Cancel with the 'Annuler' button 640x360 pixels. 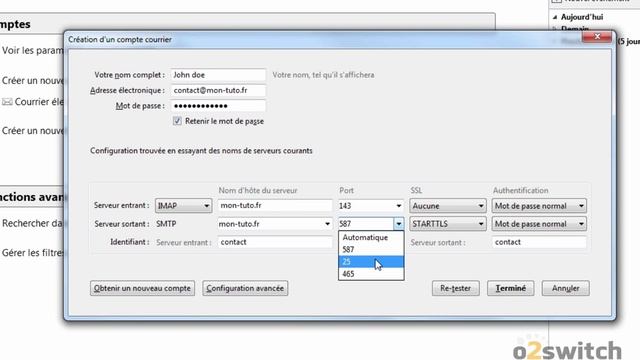pyautogui.click(x=566, y=288)
